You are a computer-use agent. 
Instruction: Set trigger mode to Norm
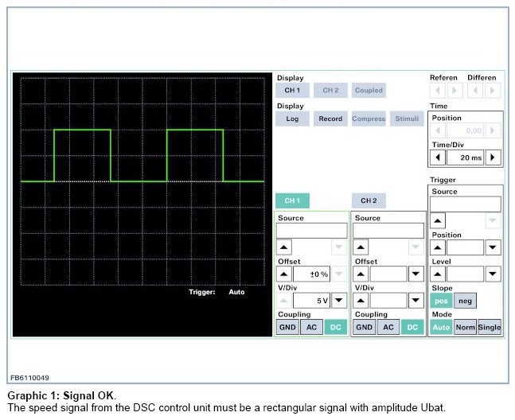[465, 327]
